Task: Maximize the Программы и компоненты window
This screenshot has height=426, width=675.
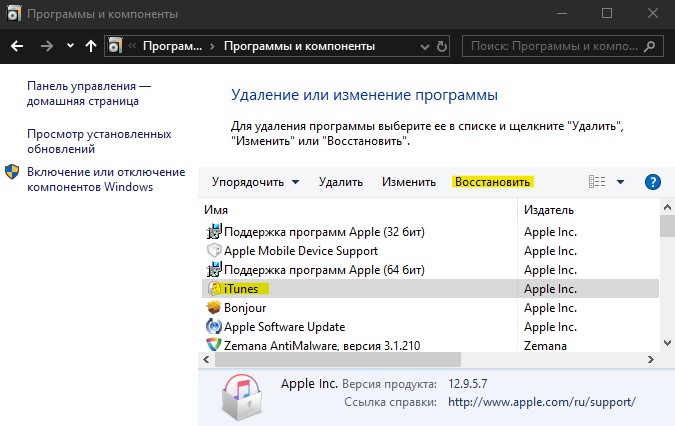Action: (607, 14)
